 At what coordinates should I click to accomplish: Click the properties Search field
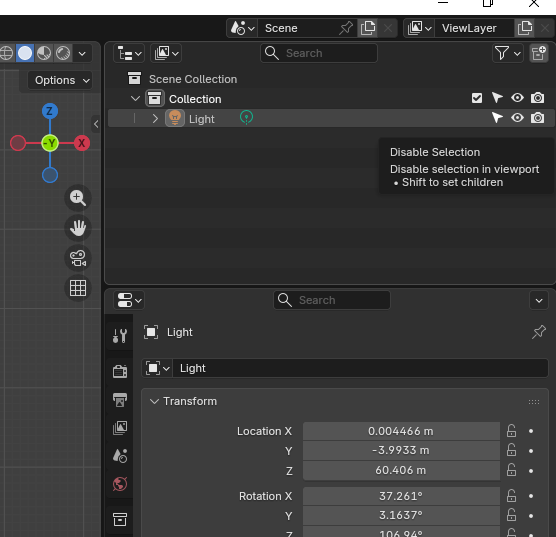332,300
